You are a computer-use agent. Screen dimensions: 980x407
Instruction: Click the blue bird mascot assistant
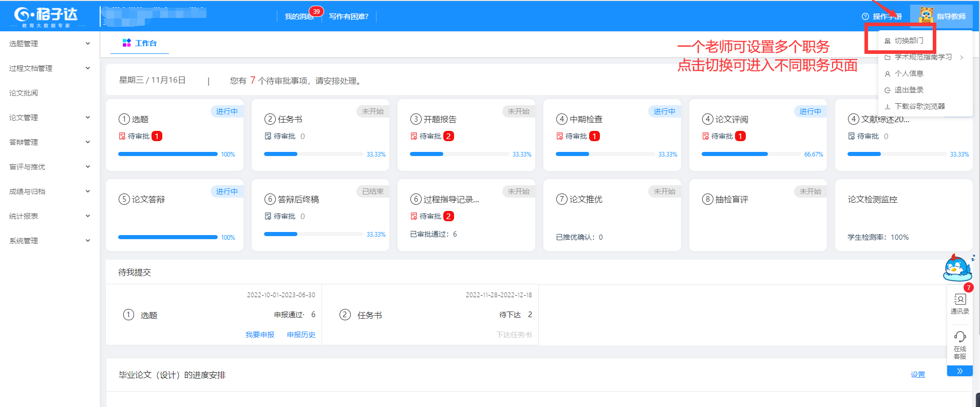click(957, 267)
